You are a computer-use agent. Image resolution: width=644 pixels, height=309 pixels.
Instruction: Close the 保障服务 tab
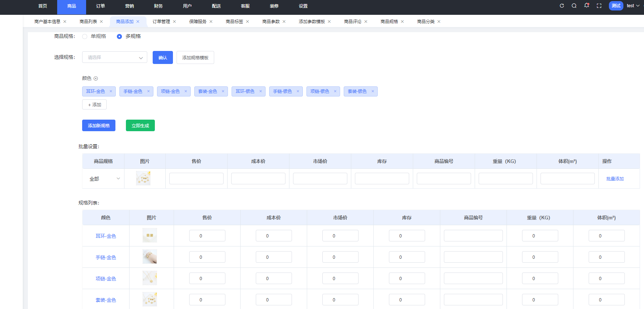tap(211, 22)
